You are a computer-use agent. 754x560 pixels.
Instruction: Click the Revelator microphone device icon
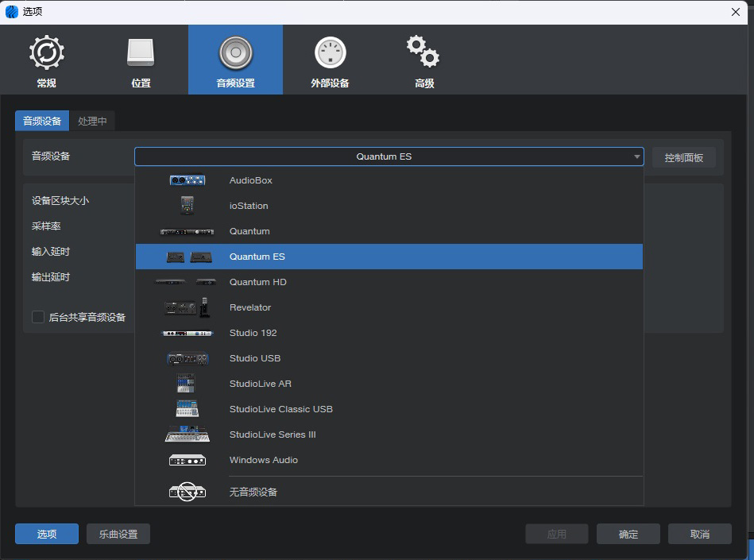click(188, 307)
